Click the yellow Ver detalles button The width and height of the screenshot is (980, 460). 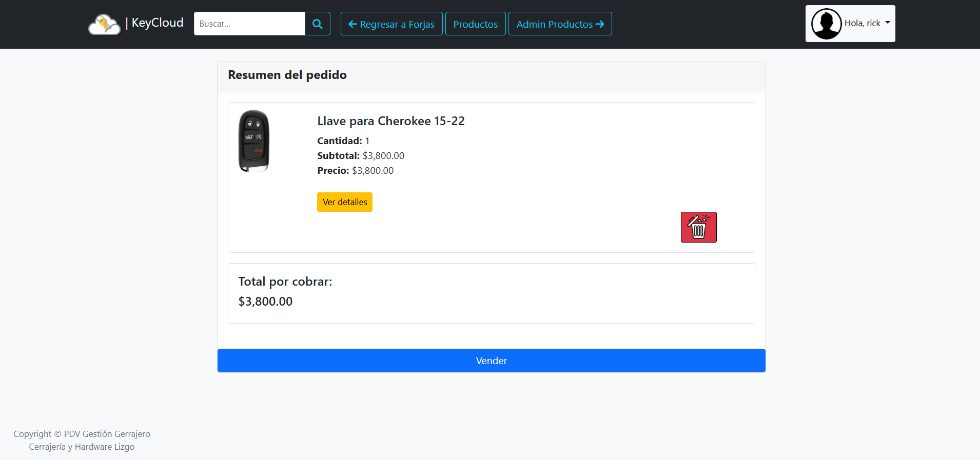tap(344, 202)
